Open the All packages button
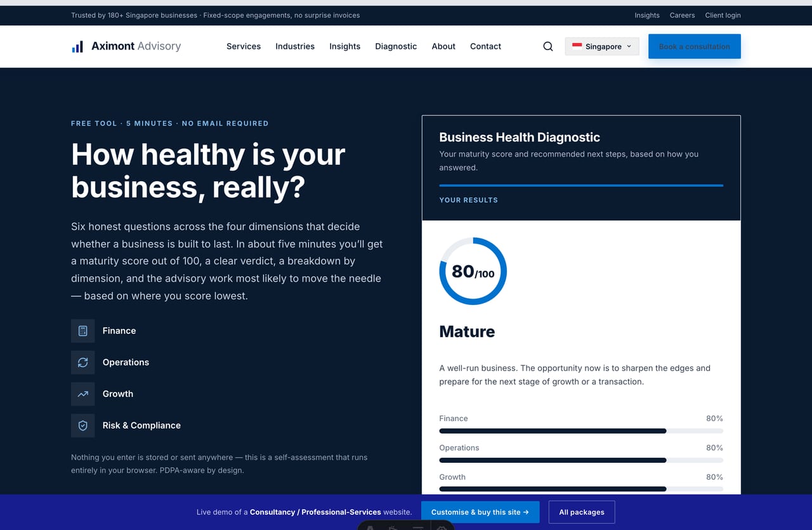Viewport: 812px width, 530px height. (582, 512)
